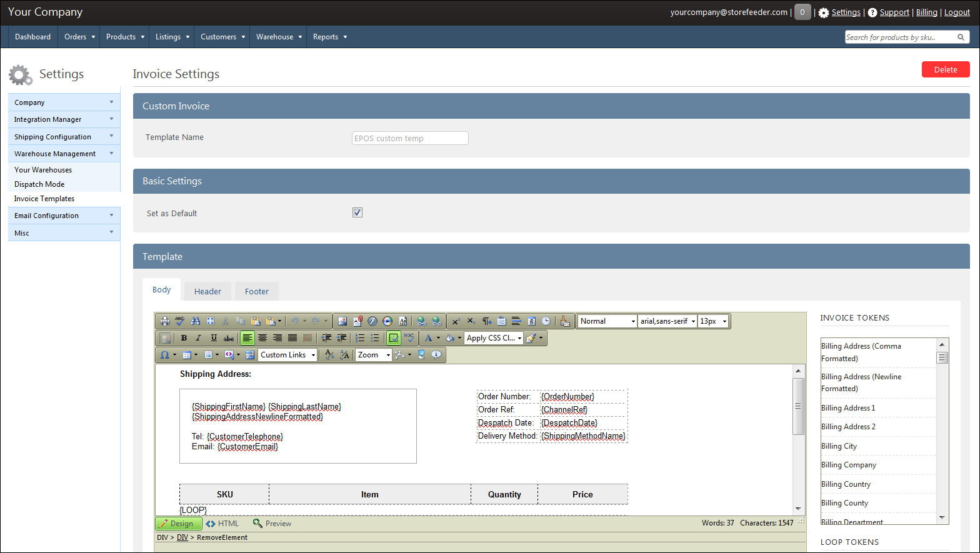Image resolution: width=980 pixels, height=553 pixels.
Task: Apply subscript formatting
Action: 471,321
